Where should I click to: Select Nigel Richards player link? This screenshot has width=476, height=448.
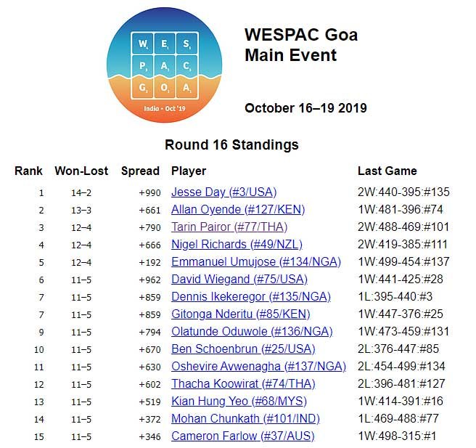coord(237,245)
